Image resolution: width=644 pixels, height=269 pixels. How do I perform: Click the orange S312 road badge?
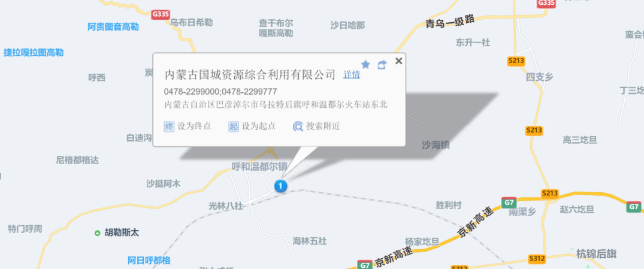pos(537,259)
